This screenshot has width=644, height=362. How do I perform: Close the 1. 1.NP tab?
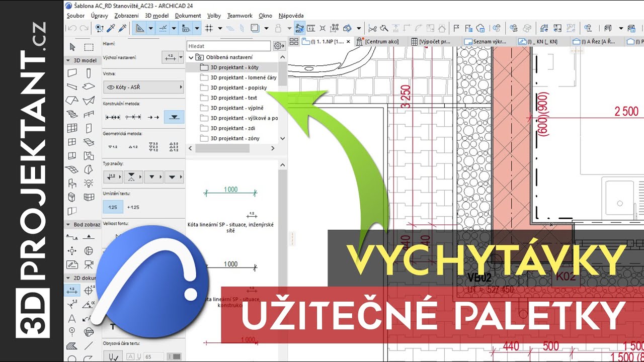coord(348,42)
